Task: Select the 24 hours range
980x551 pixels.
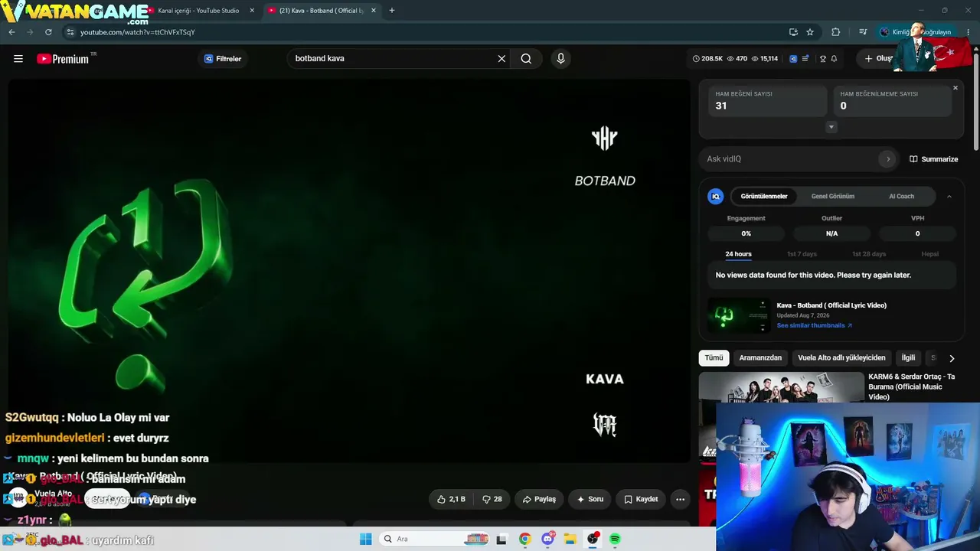Action: point(738,254)
